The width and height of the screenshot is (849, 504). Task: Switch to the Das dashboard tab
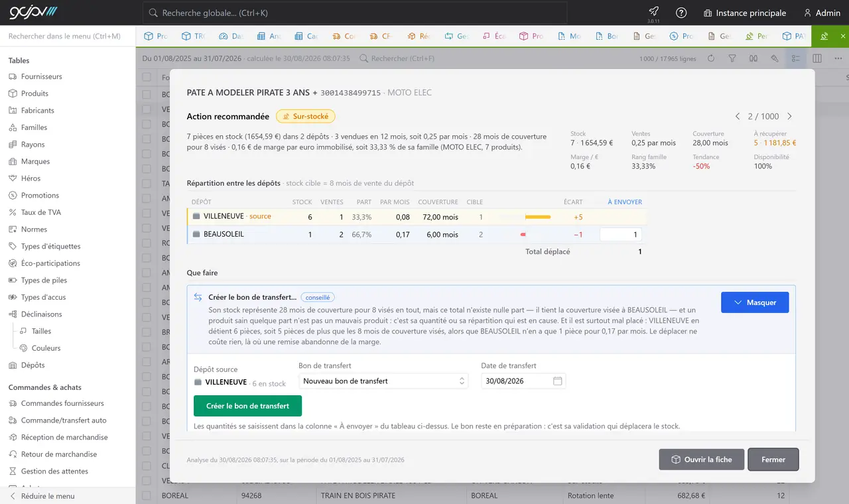[231, 36]
